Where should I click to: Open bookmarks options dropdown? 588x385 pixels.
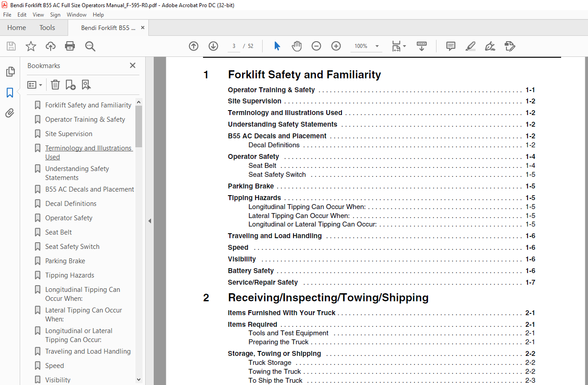[35, 85]
